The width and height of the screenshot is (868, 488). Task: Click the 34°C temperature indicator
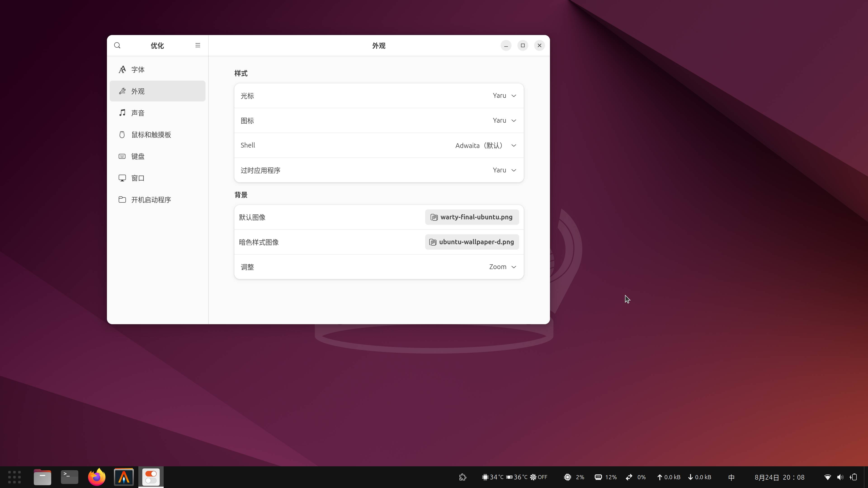coord(493,477)
